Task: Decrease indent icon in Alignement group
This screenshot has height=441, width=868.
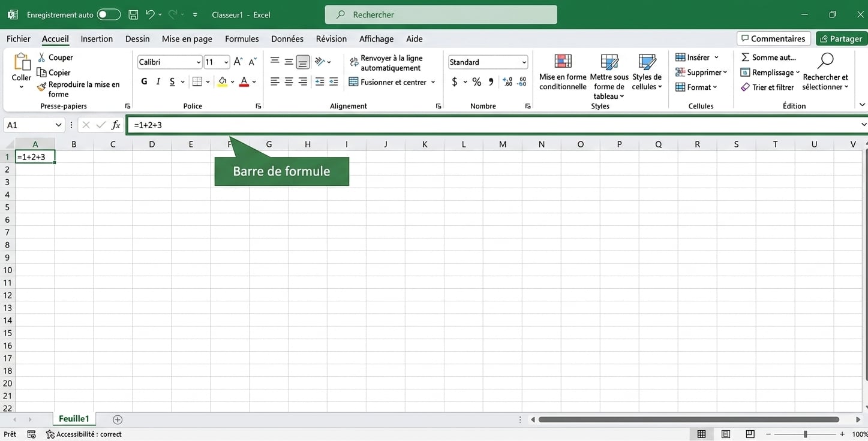Action: 319,81
